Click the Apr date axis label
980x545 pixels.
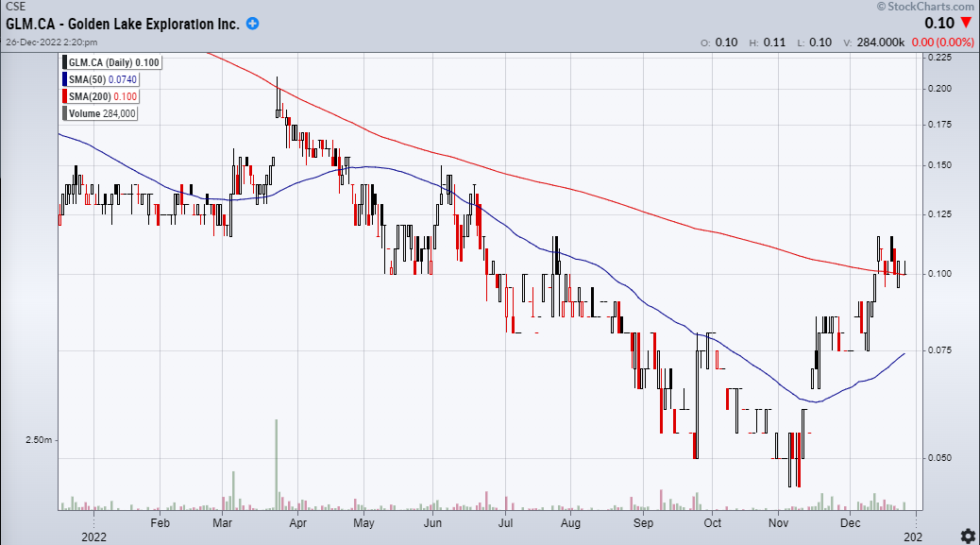pos(298,523)
